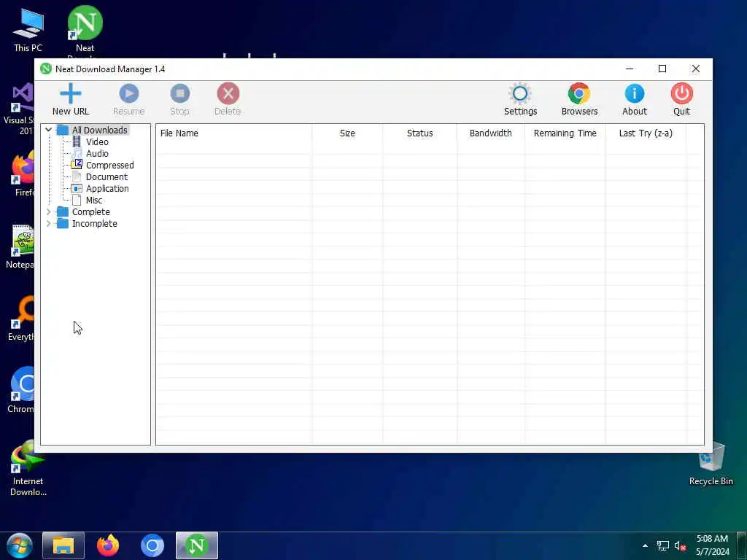
Task: Select the Audio category icon
Action: 76,153
